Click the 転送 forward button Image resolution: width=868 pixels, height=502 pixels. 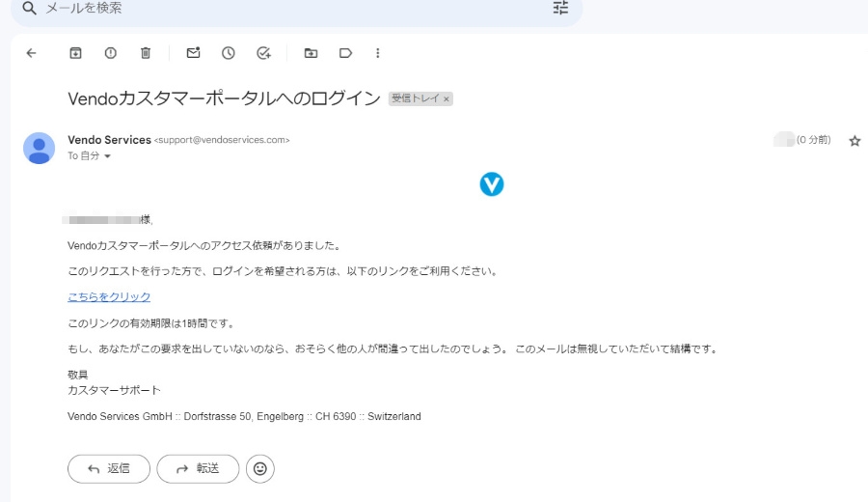tap(198, 469)
